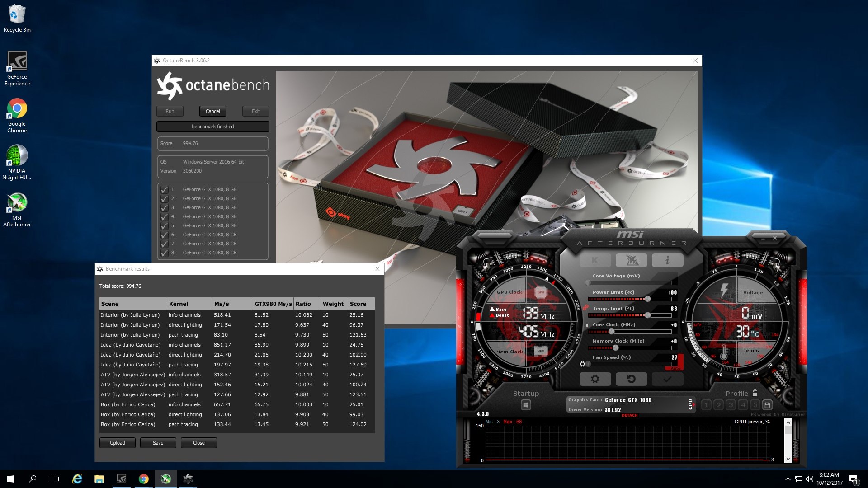Viewport: 868px width, 488px height.
Task: Expand the GPU selector next to Graphics Card
Action: pos(693,404)
